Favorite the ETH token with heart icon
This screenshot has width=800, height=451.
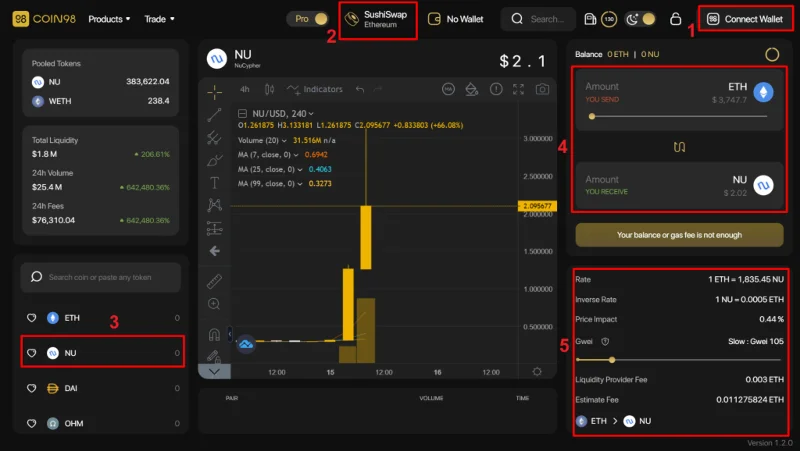[x=32, y=318]
